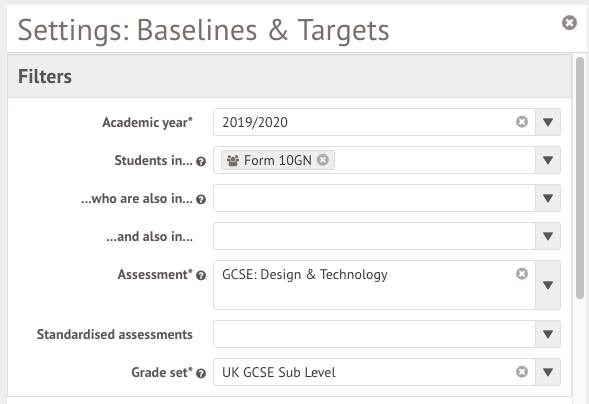This screenshot has width=589, height=404.
Task: Open the Standardised assessments dropdown
Action: (x=548, y=334)
